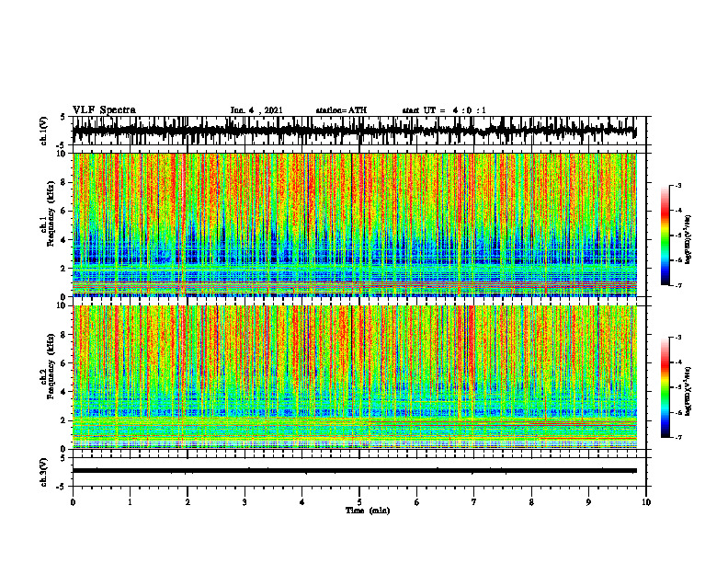Click inside the ch.2 spectrogram panel
The width and height of the screenshot is (728, 563).
coord(355,377)
